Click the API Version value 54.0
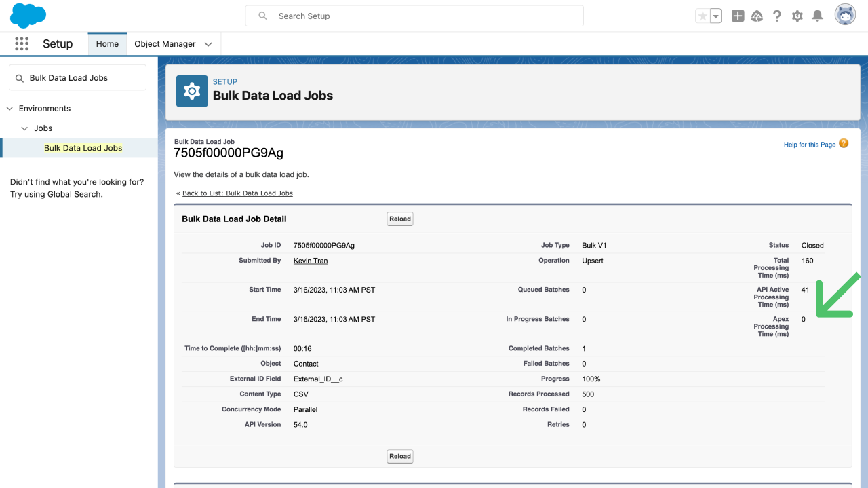 coord(300,425)
